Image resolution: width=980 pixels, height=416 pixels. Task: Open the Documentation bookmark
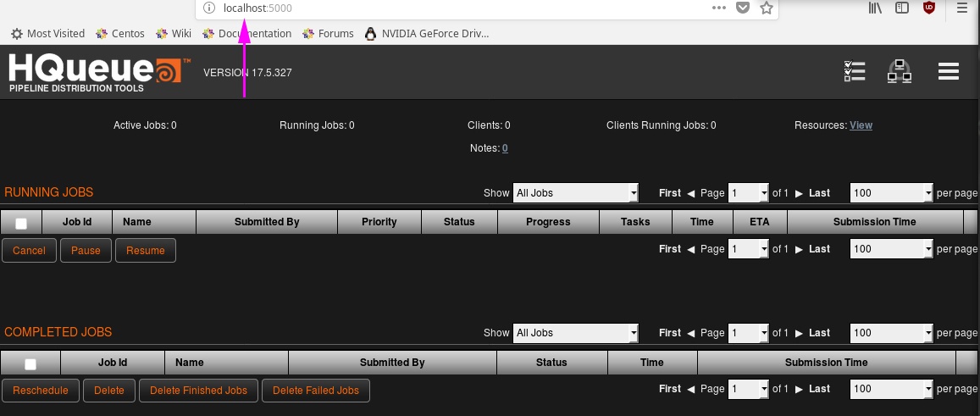(x=246, y=34)
